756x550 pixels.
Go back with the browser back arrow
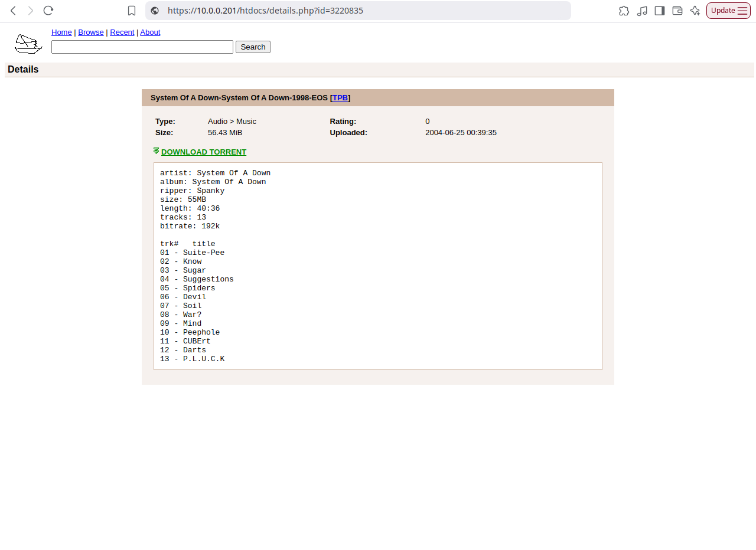coord(13,11)
